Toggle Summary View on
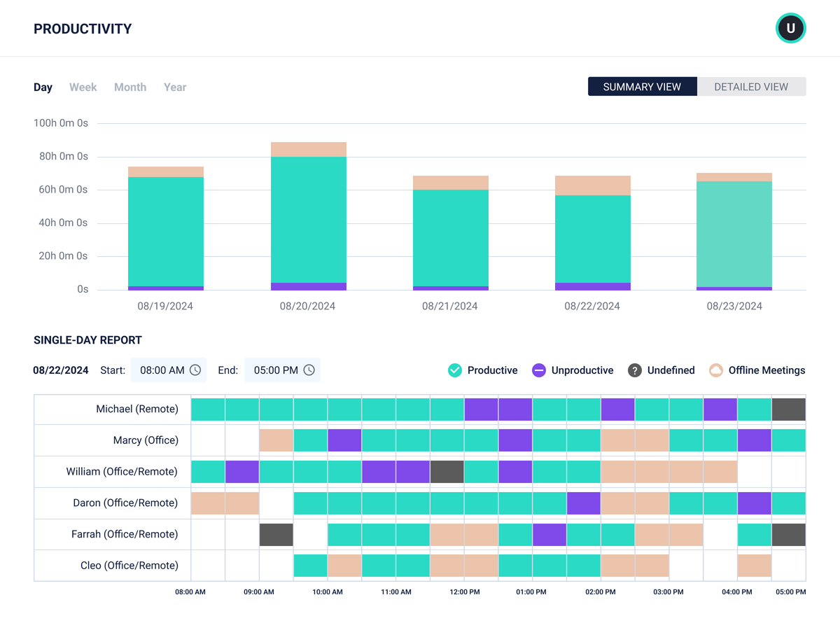Image resolution: width=840 pixels, height=630 pixels. click(642, 86)
